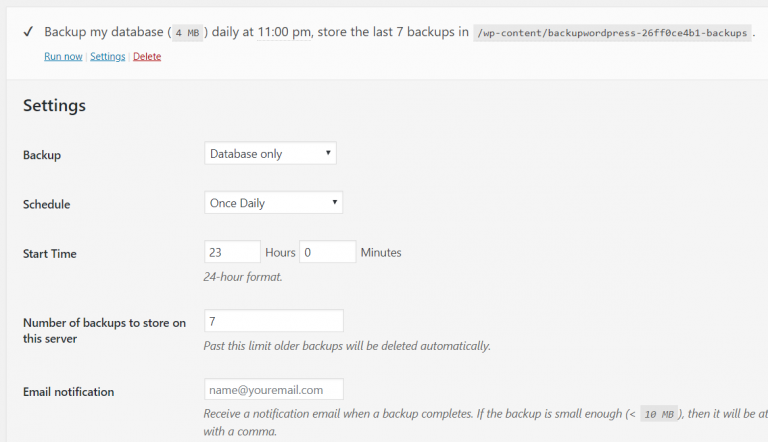Open the Backup type dropdown showing Database only
The height and width of the screenshot is (442, 768).
(x=270, y=153)
